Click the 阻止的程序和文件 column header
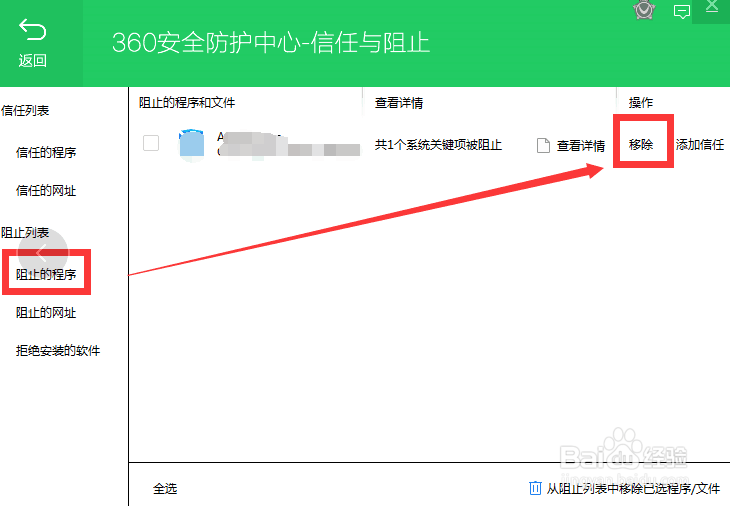Viewport: 730px width, 506px height. coord(187,103)
